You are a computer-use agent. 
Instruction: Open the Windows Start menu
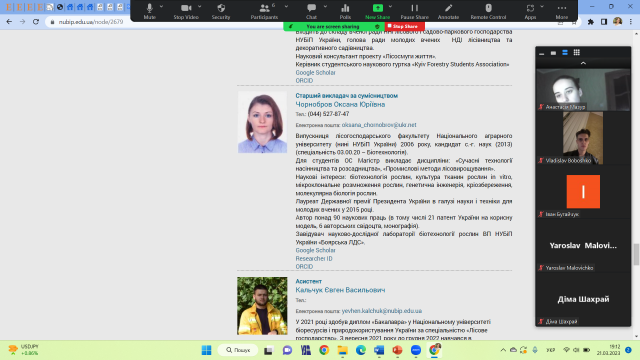point(207,350)
